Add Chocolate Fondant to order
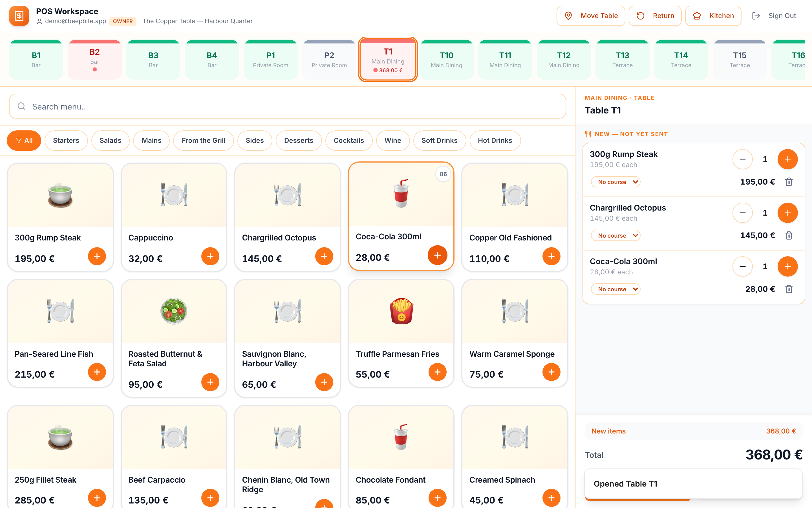 coord(438,498)
